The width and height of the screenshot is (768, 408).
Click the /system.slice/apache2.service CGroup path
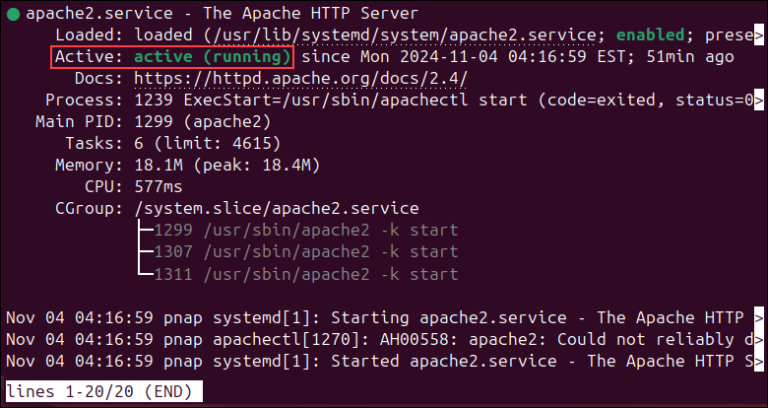(x=275, y=209)
